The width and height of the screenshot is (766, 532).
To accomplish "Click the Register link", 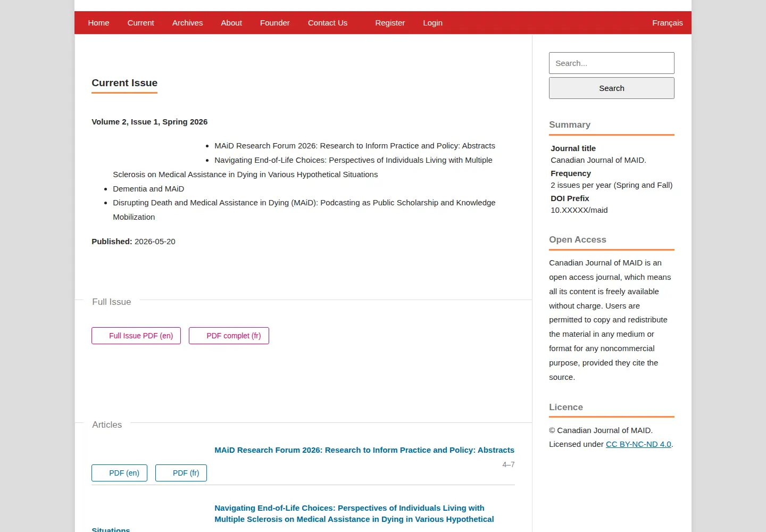I will (x=390, y=23).
